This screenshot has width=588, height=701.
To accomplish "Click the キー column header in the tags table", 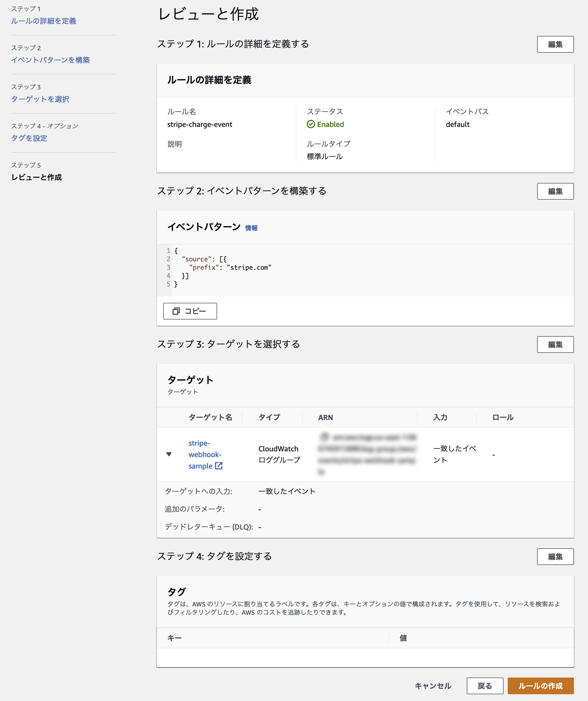I will [174, 638].
